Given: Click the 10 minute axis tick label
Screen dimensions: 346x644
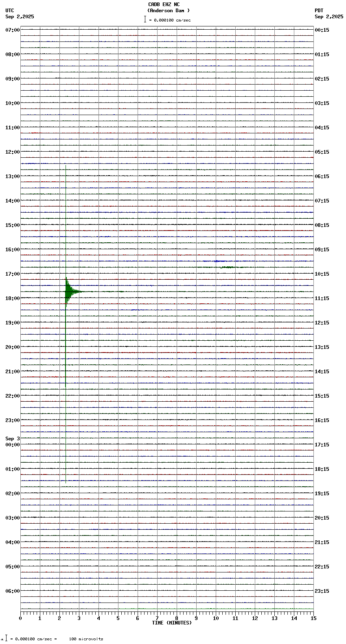Looking at the screenshot, I should (216, 618).
